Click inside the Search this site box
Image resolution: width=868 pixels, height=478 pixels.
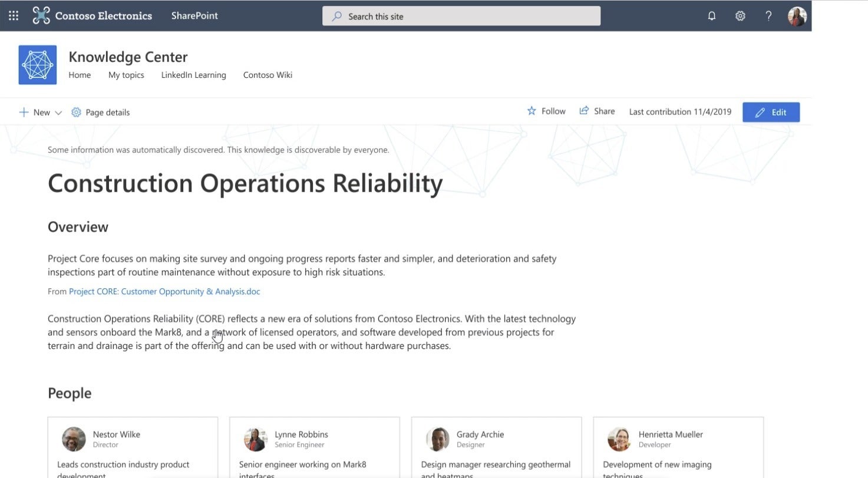pos(461,16)
